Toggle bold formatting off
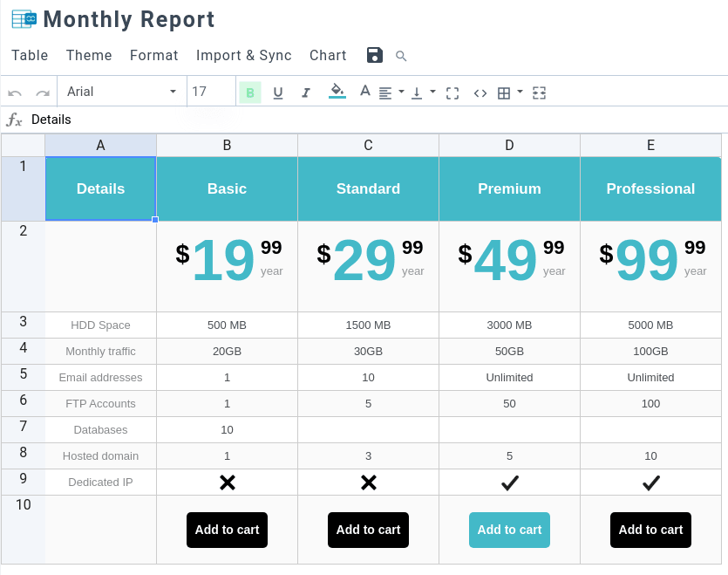Image resolution: width=728 pixels, height=575 pixels. 250,92
